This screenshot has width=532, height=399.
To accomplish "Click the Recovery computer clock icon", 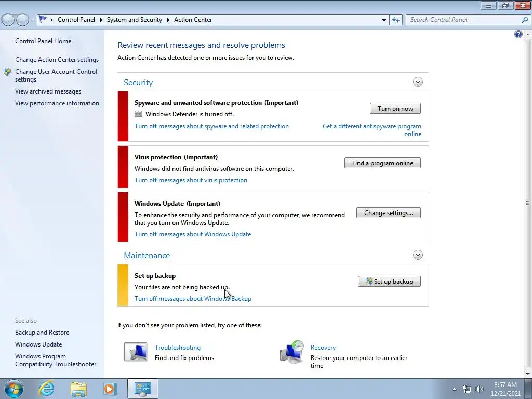I will (292, 352).
